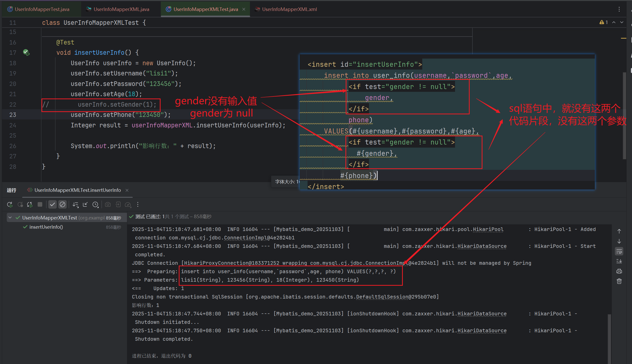Click the toggle auto-test rerun icon
The image size is (632, 364).
coord(30,205)
